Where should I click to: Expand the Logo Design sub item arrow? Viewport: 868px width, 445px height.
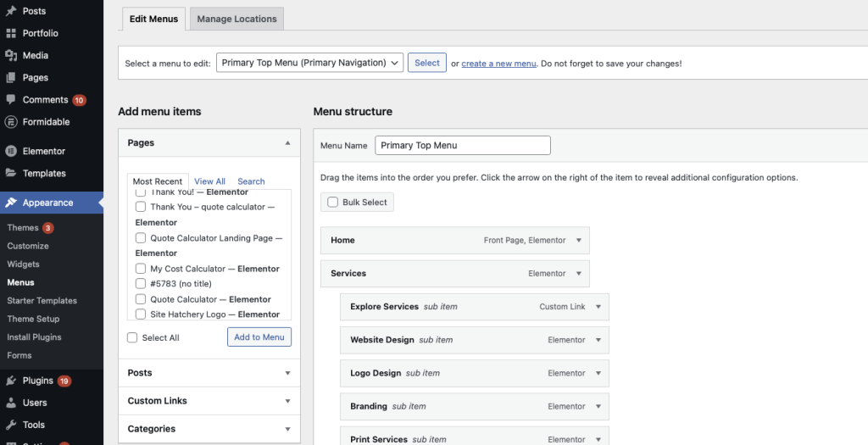click(x=598, y=373)
